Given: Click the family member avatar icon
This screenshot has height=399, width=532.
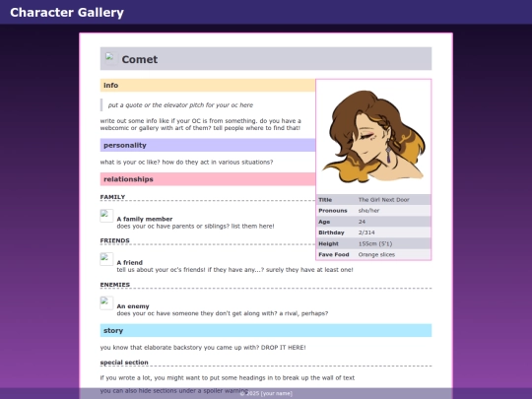Looking at the screenshot, I should (x=106, y=216).
